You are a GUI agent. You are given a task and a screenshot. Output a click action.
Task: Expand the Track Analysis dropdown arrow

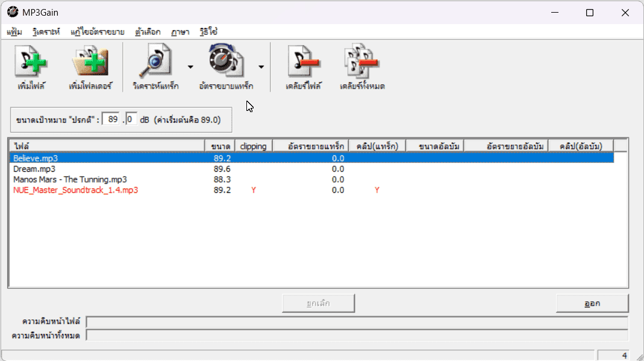(x=190, y=67)
